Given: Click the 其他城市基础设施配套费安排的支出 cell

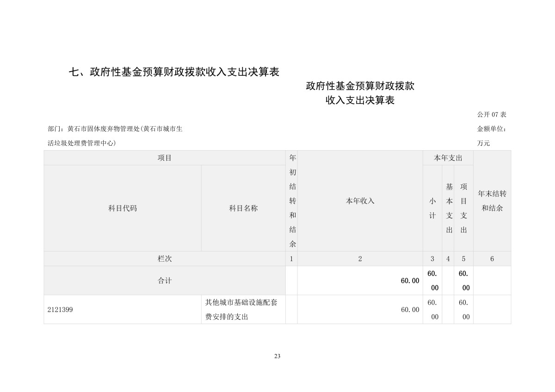Looking at the screenshot, I should 243,310.
